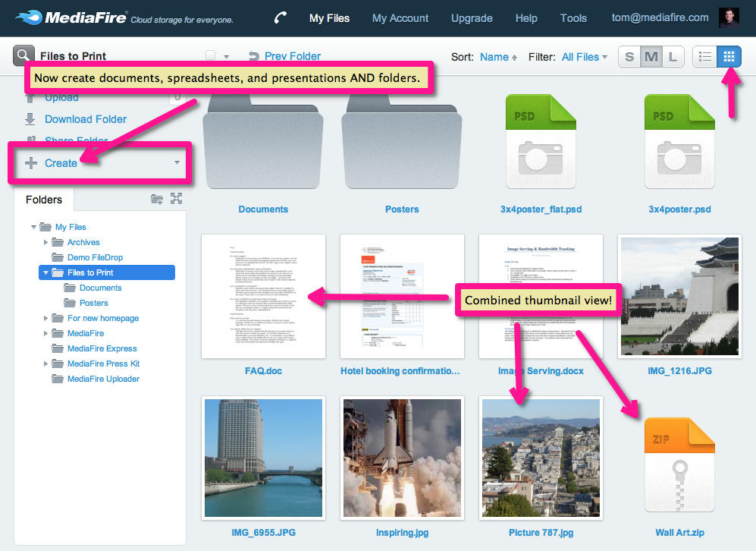
Task: Click the 3x4poster_flat.psd file name
Action: (x=541, y=209)
